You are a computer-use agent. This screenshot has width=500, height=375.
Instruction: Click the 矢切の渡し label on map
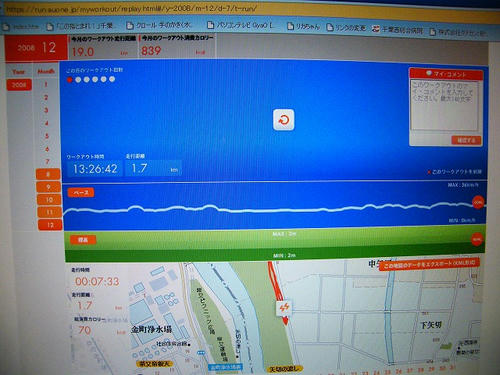point(284,369)
